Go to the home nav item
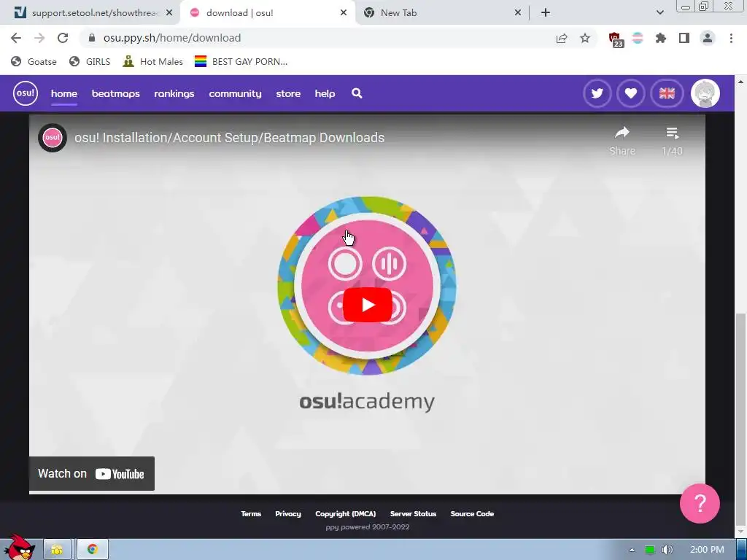Image resolution: width=747 pixels, height=560 pixels. click(64, 93)
